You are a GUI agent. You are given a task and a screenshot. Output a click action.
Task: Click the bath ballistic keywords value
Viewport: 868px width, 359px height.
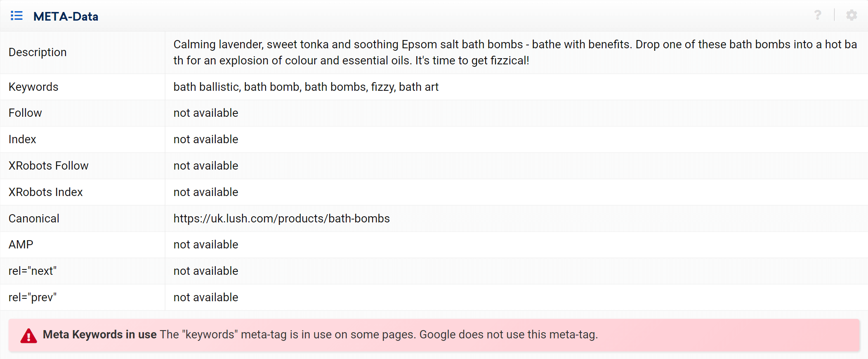tap(306, 87)
